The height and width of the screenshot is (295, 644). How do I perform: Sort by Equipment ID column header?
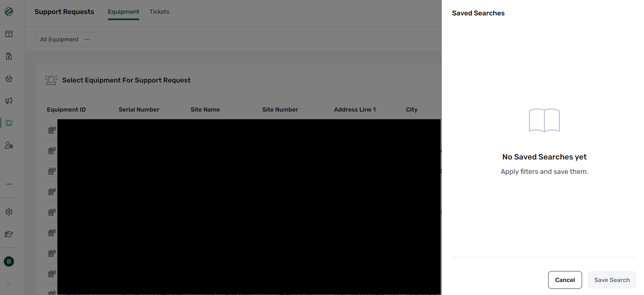tap(66, 110)
